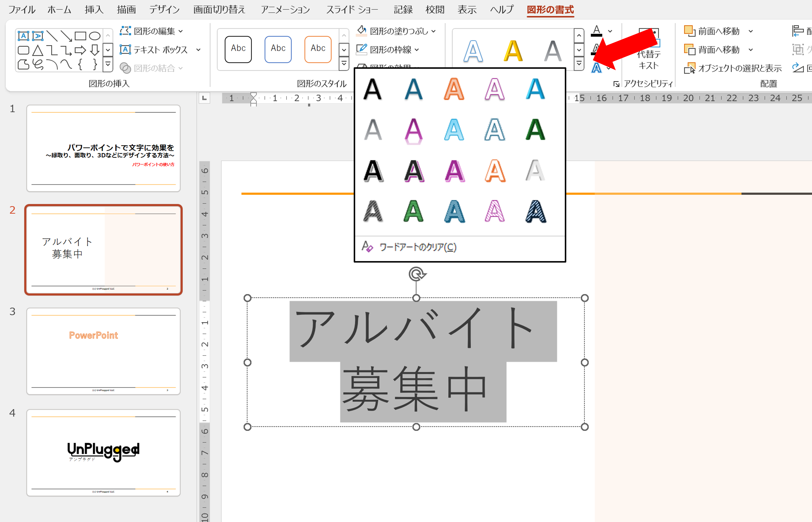Apply the orange Abc shape style
This screenshot has width=812, height=522.
318,50
